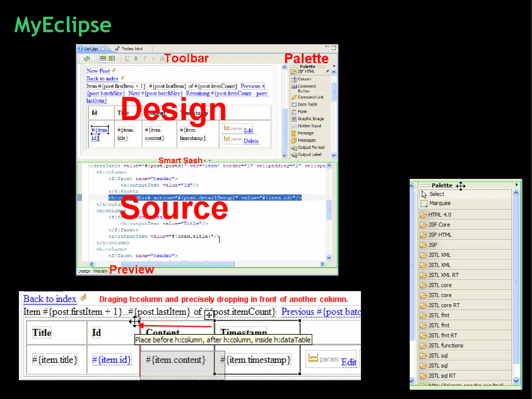The image size is (532, 399).
Task: Click the smart sash collapse-down arrow
Action: coord(210,161)
